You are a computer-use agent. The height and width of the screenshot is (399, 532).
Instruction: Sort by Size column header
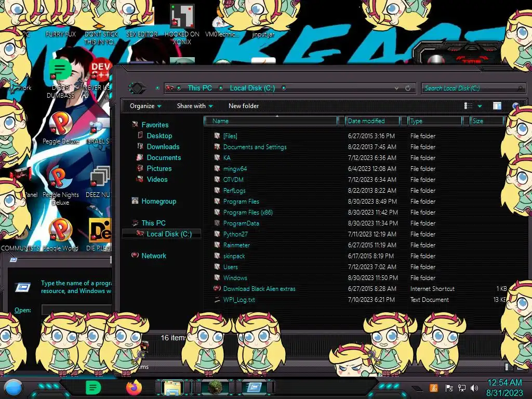[x=487, y=121]
